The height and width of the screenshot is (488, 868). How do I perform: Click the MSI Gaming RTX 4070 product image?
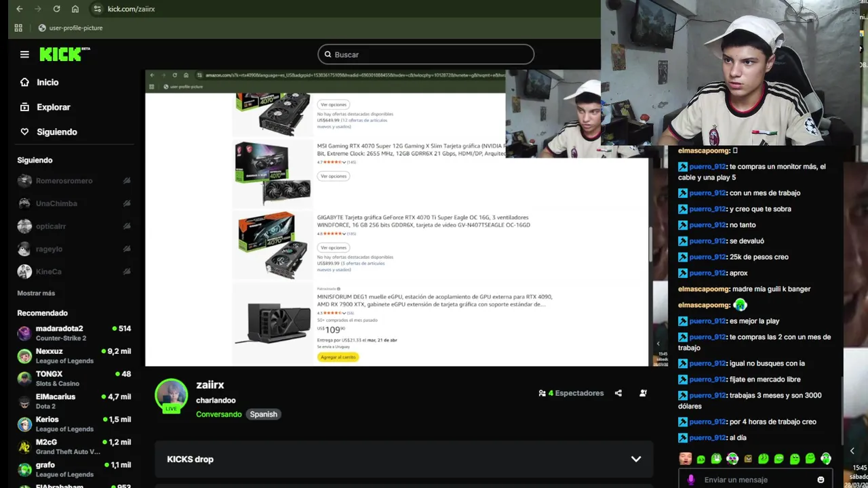point(273,172)
